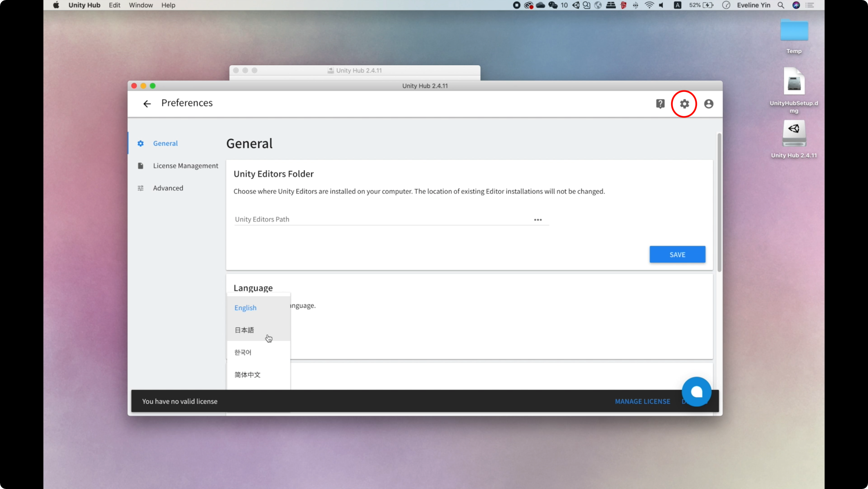
Task: Pick 简体中文 from language list
Action: pyautogui.click(x=247, y=375)
